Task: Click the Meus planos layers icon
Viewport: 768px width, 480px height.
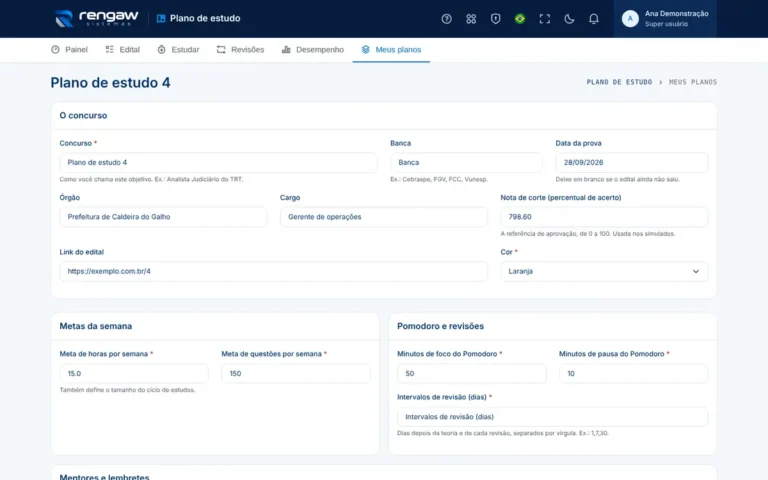Action: coord(365,49)
